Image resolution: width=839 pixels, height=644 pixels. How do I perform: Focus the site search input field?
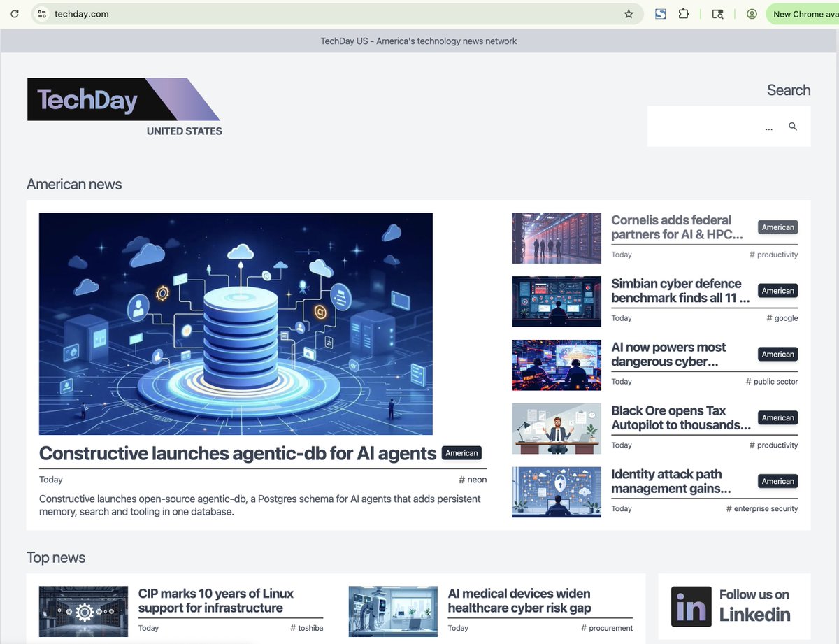(x=713, y=127)
